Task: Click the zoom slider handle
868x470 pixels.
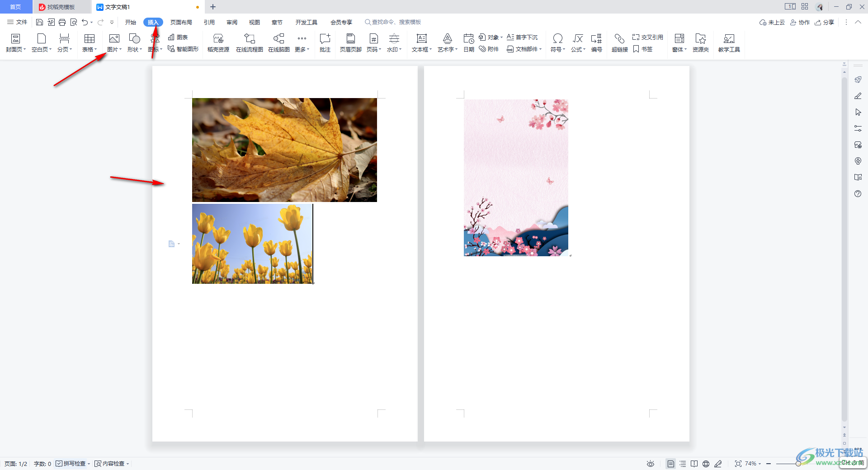Action: coord(798,464)
